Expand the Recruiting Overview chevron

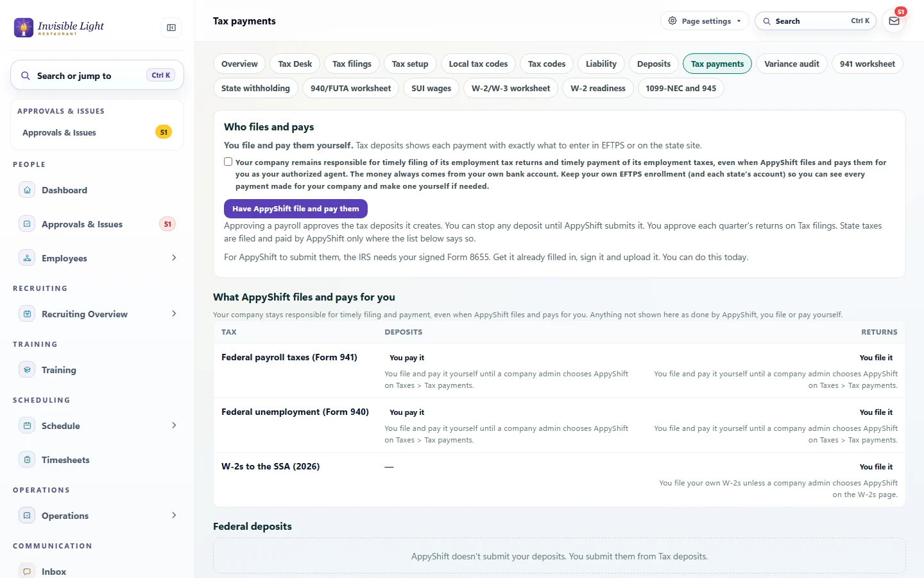(x=174, y=314)
